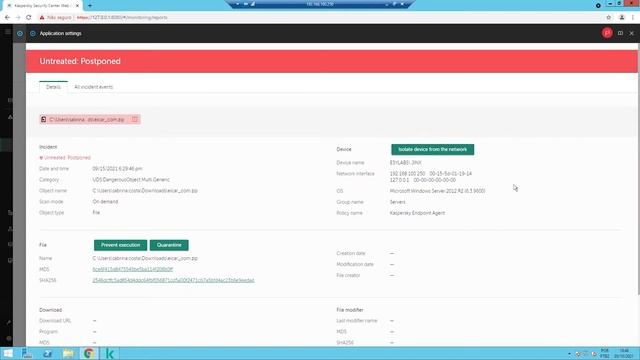Reload the page with the refresh icon

point(29,18)
